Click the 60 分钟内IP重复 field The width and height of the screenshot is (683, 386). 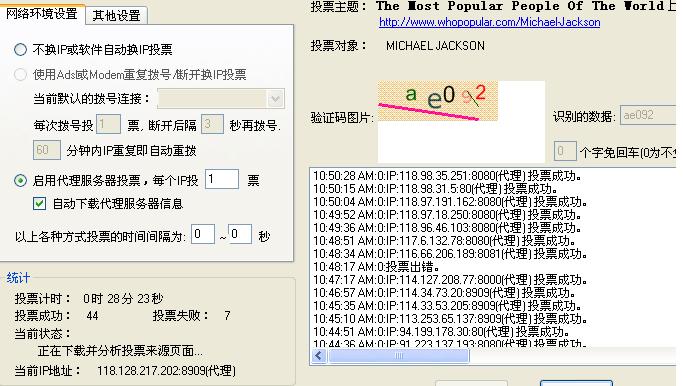click(x=47, y=150)
